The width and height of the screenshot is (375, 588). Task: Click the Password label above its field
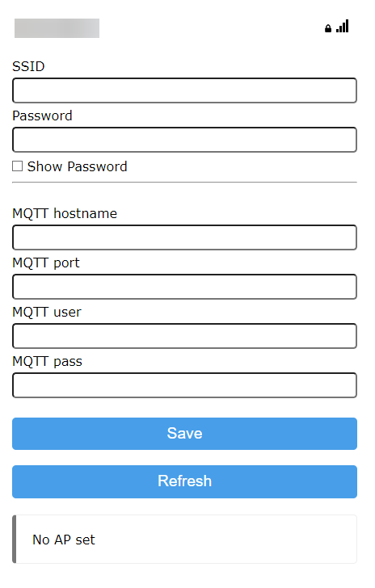click(42, 115)
